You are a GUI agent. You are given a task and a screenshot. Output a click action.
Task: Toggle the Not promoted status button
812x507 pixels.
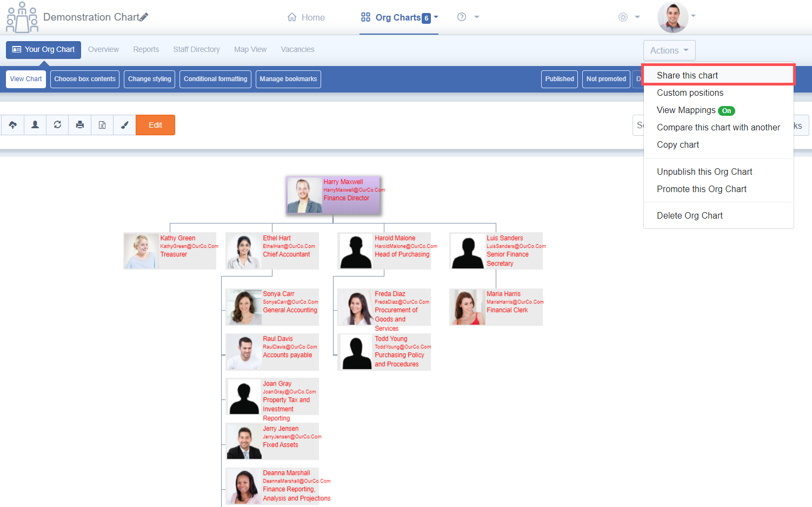(606, 79)
